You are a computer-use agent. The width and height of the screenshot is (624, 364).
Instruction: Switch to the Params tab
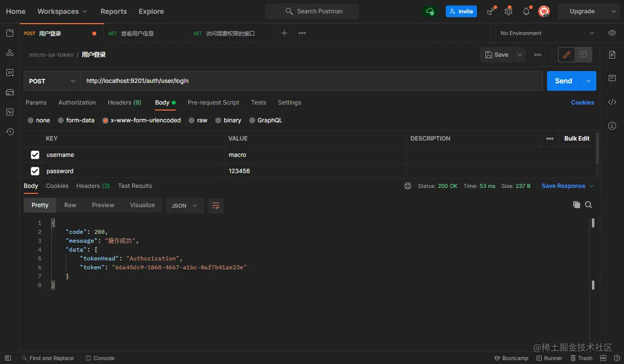pos(36,103)
